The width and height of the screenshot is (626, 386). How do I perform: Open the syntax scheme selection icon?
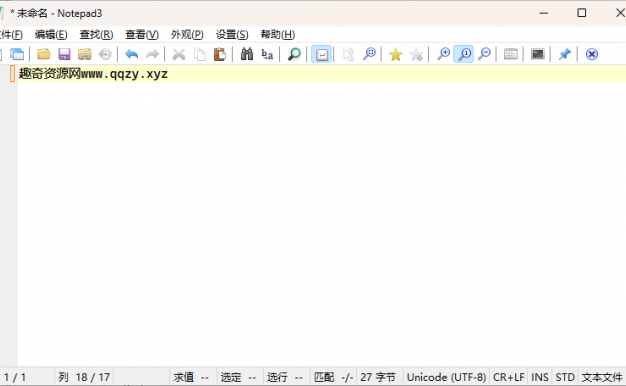tap(511, 54)
